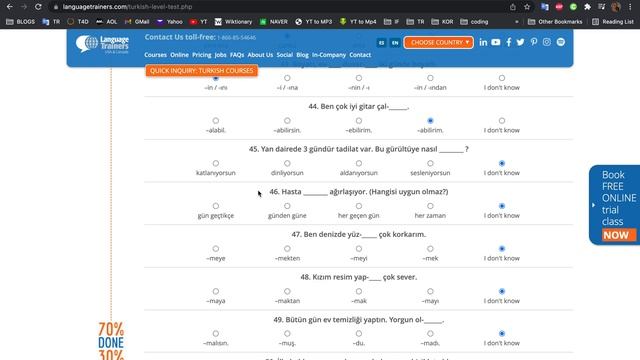The image size is (640, 360).
Task: Open the coding bookmark folder
Action: click(x=474, y=22)
